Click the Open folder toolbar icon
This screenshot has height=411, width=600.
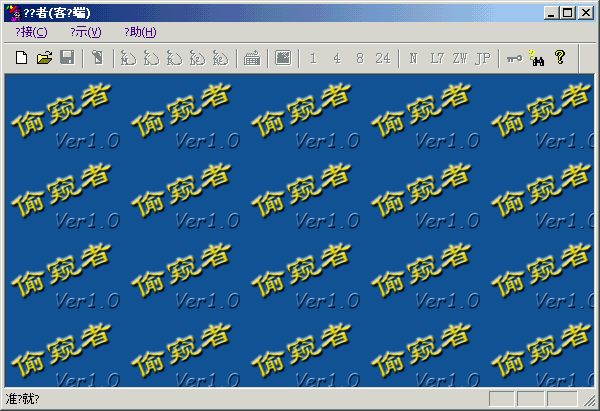point(44,58)
